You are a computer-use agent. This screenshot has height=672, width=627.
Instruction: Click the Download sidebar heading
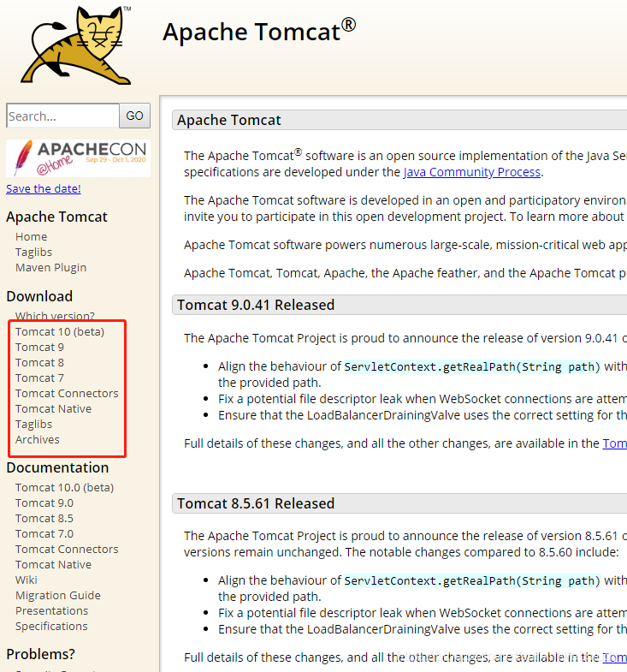coord(39,296)
